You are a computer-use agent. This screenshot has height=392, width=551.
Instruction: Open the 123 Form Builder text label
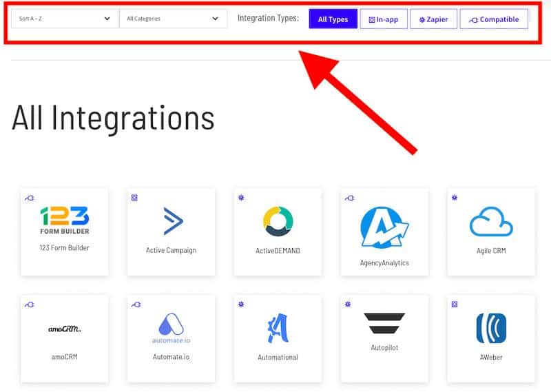(64, 248)
